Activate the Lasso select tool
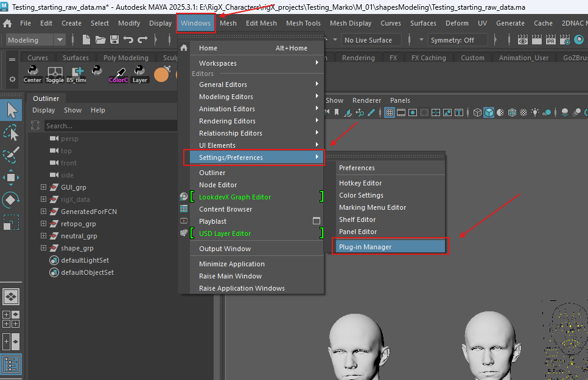The height and width of the screenshot is (380, 588). point(11,133)
